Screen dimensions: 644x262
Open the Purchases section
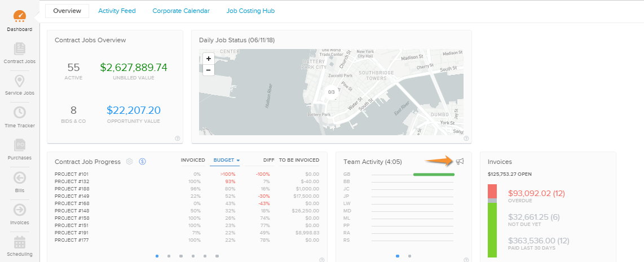[x=20, y=149]
